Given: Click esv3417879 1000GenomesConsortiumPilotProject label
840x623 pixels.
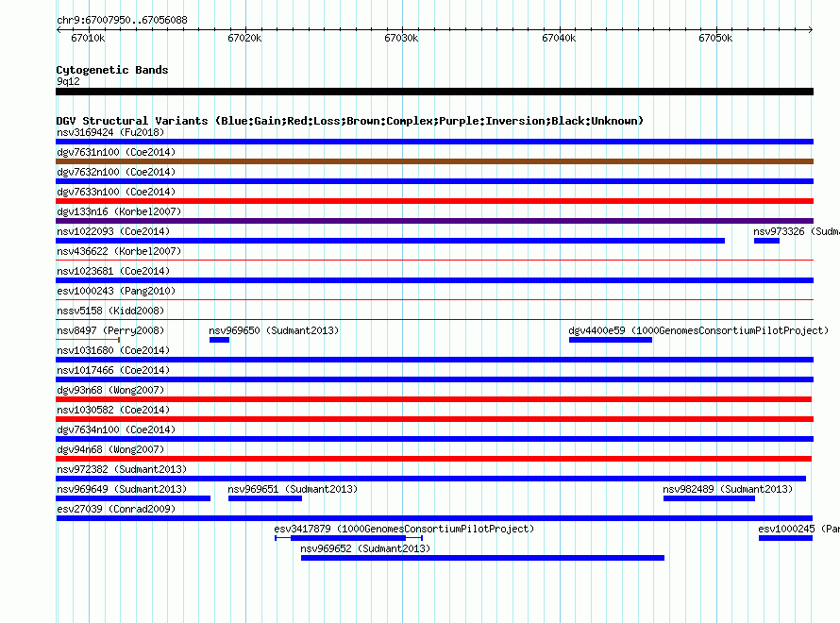Looking at the screenshot, I should pyautogui.click(x=404, y=529).
